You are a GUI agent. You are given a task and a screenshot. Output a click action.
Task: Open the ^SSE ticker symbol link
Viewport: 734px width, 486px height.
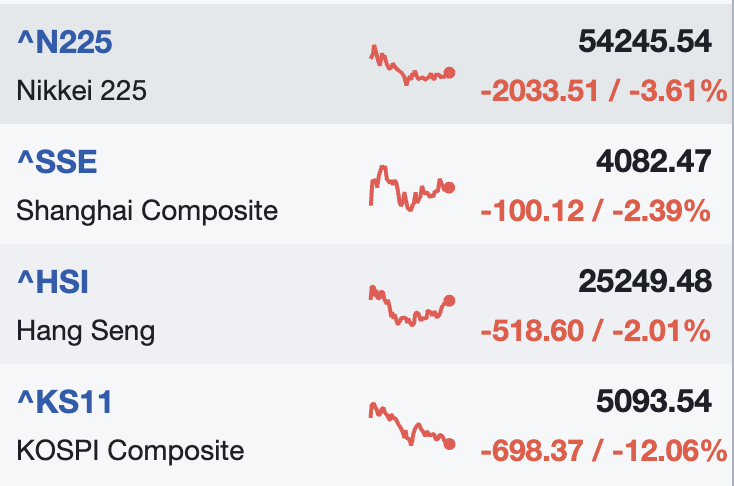click(57, 162)
